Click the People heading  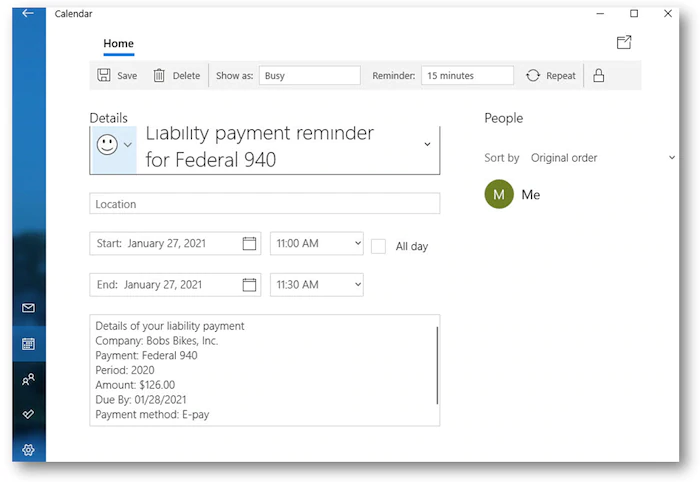504,118
